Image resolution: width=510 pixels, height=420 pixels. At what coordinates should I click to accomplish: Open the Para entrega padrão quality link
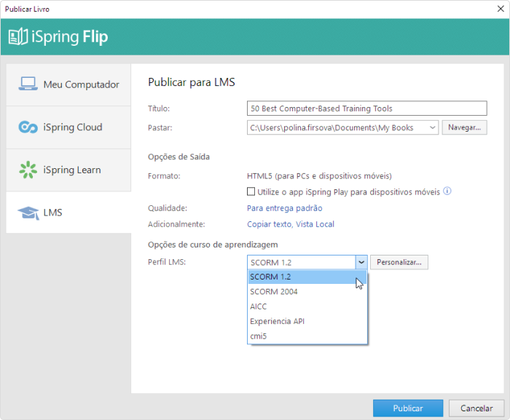tap(285, 208)
